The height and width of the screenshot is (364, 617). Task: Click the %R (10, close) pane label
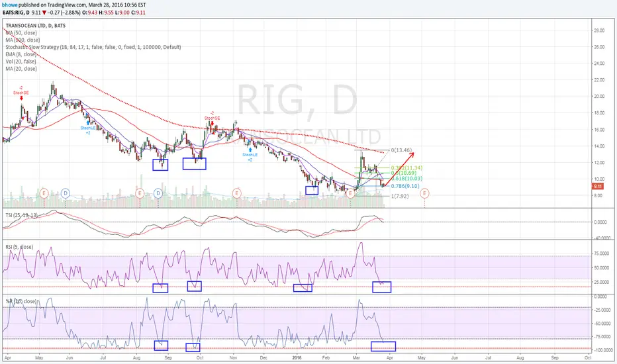21,301
